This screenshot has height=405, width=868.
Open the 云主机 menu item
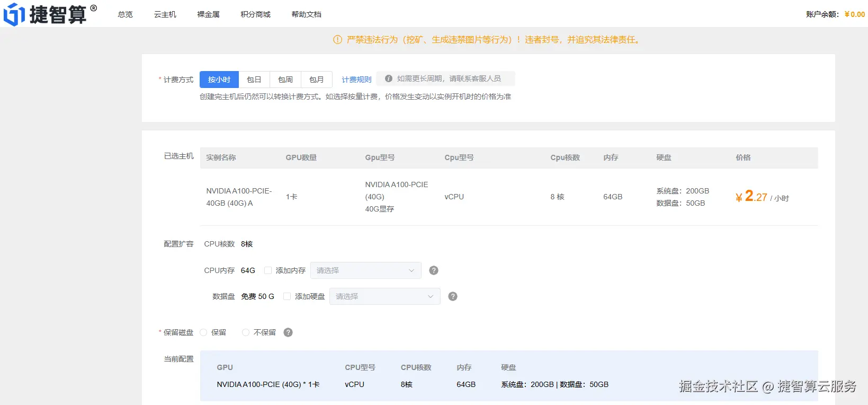tap(165, 14)
